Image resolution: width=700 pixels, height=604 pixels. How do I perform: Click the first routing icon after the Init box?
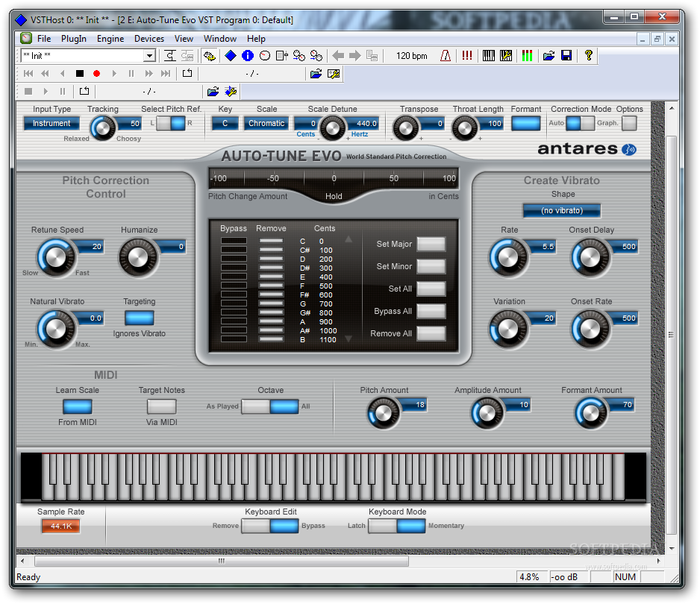pyautogui.click(x=170, y=56)
